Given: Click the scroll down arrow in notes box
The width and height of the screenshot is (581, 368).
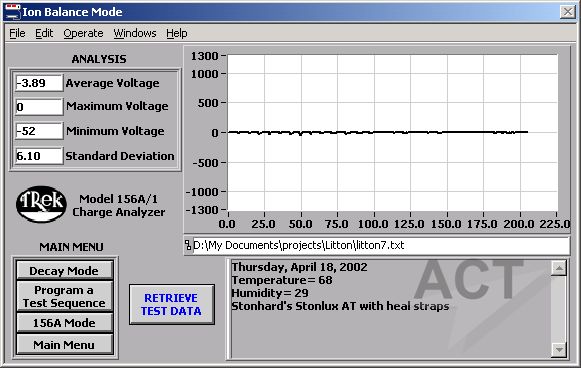Looking at the screenshot, I should [x=559, y=349].
